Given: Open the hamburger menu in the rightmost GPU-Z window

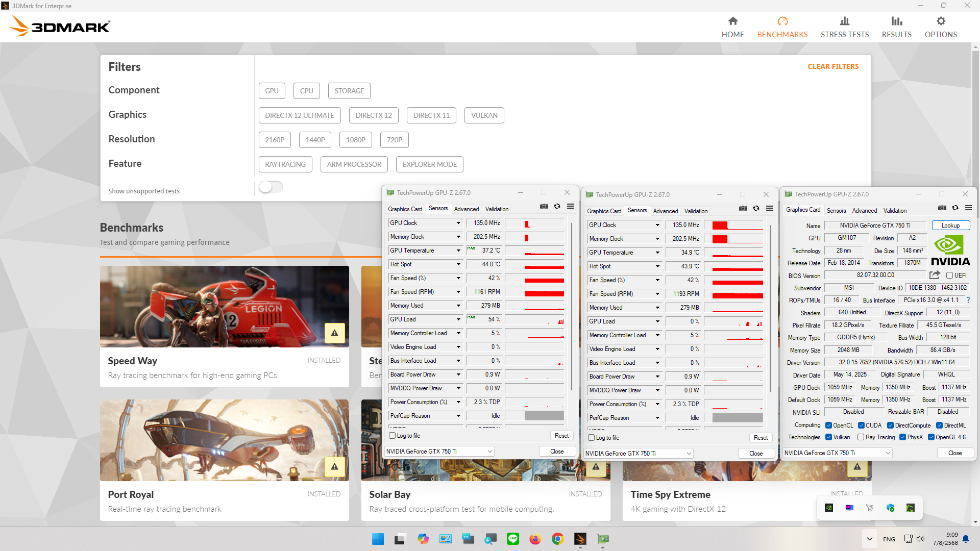Looking at the screenshot, I should (968, 208).
